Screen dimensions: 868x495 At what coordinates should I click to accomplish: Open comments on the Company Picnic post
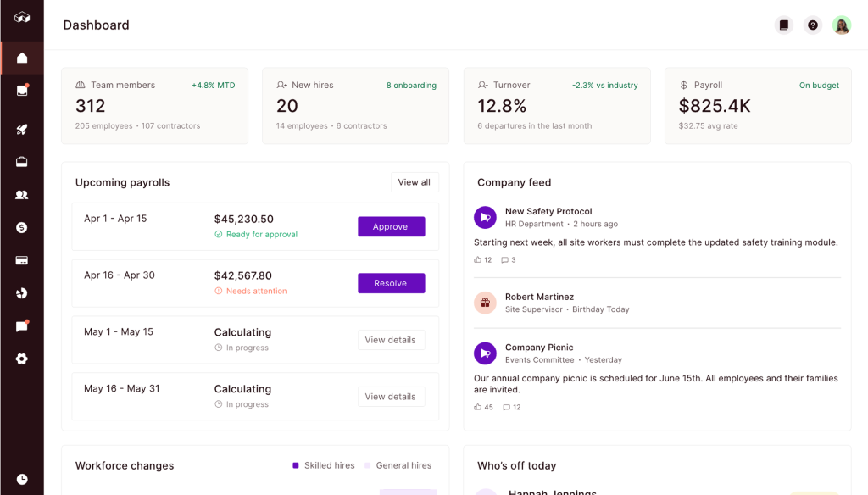click(x=507, y=408)
